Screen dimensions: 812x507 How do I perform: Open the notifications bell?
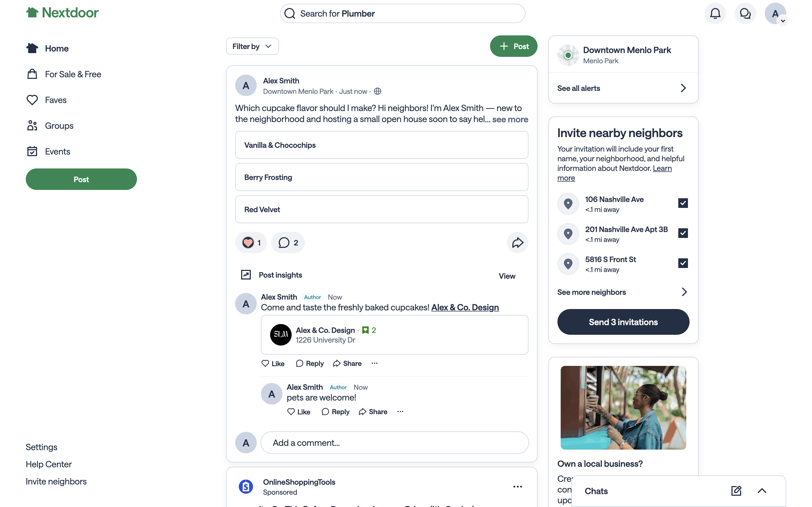coord(715,13)
